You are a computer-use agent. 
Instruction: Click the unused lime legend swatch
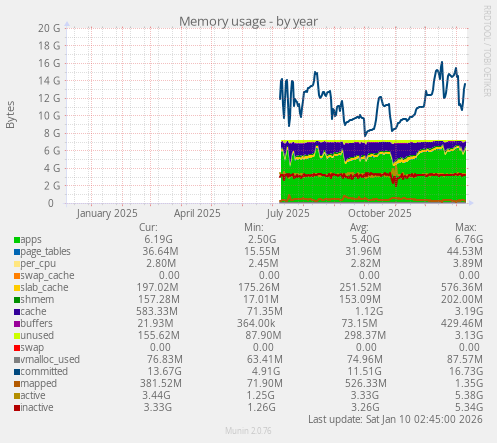pos(17,336)
